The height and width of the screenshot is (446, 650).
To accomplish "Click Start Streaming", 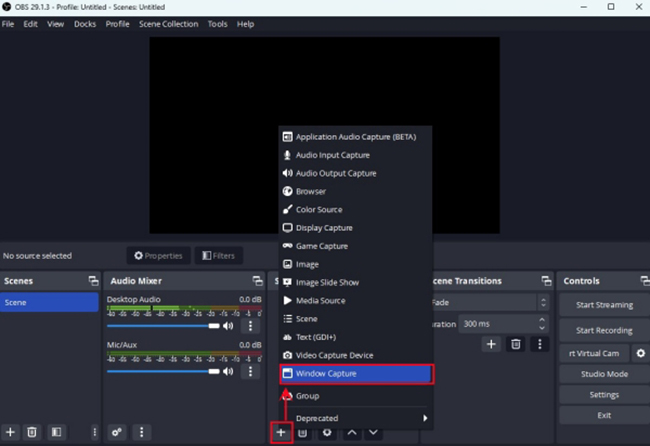I will click(604, 305).
